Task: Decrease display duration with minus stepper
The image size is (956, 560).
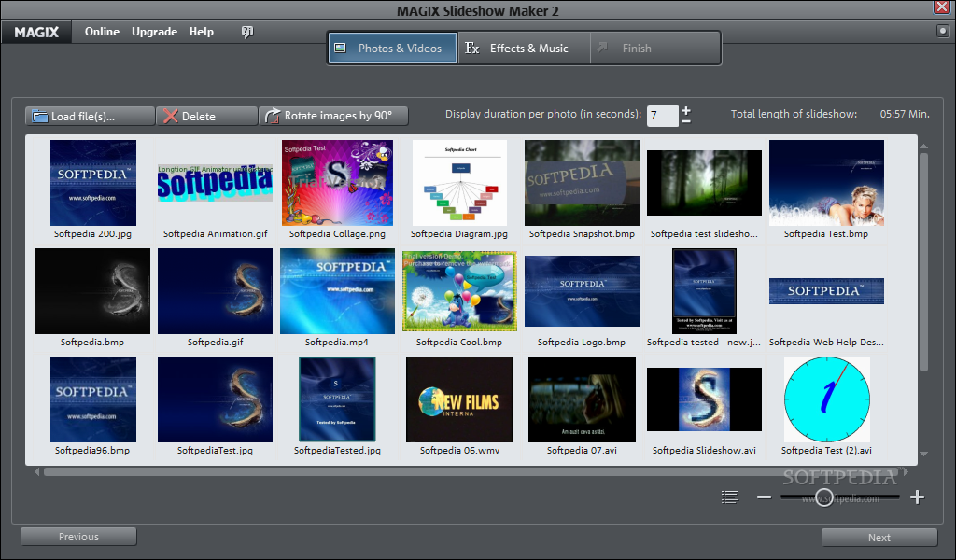Action: pos(686,121)
